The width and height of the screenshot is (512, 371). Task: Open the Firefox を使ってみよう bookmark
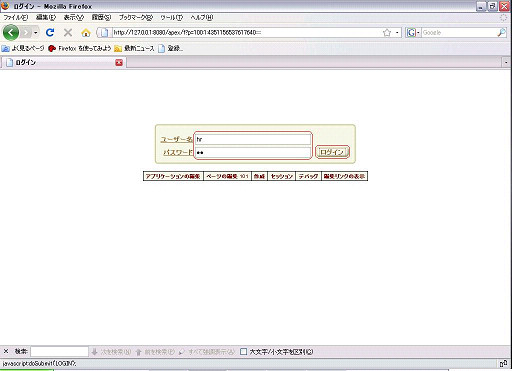79,48
